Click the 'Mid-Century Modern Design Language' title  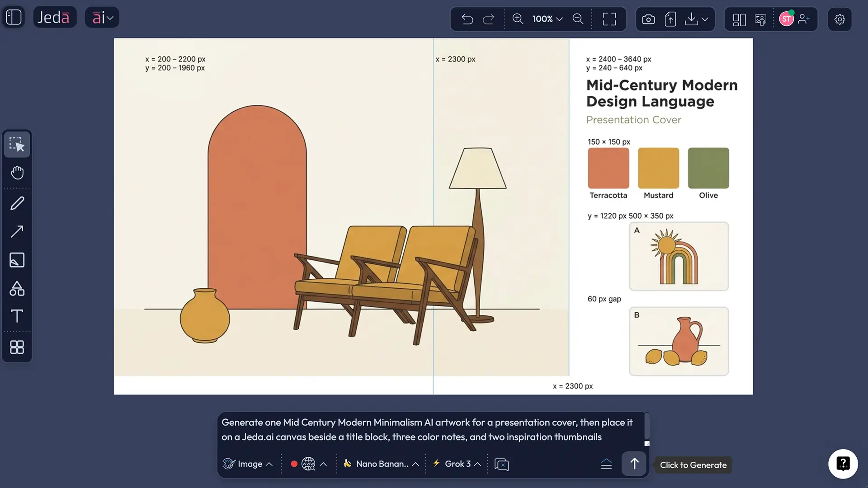[x=662, y=93]
